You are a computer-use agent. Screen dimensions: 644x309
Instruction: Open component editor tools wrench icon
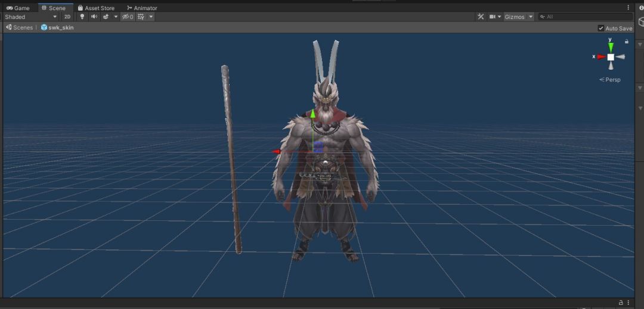pos(481,17)
